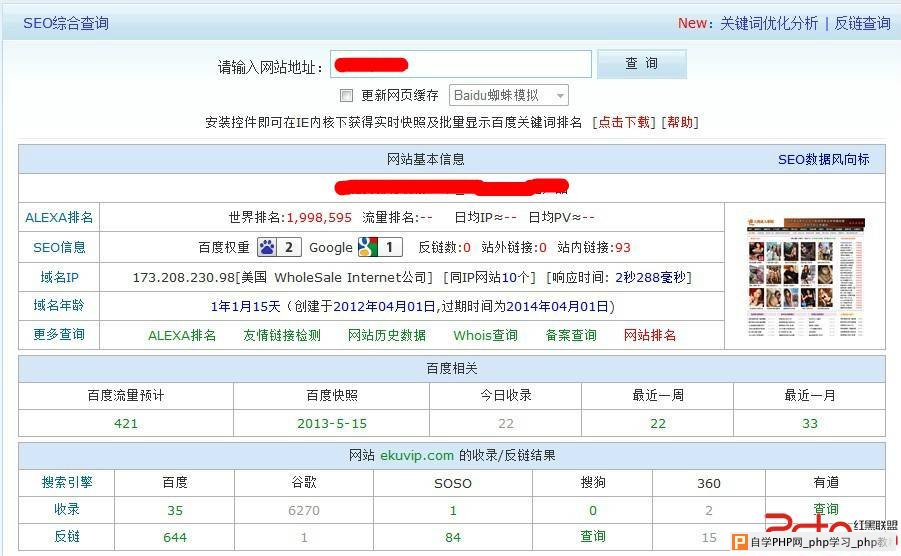Open the ALEXA排名 link under 更多查询
This screenshot has width=901, height=556.
182,335
